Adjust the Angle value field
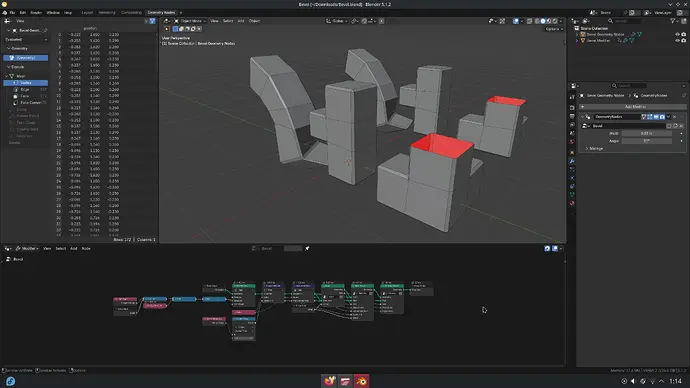Image resolution: width=690 pixels, height=388 pixels. pos(646,141)
